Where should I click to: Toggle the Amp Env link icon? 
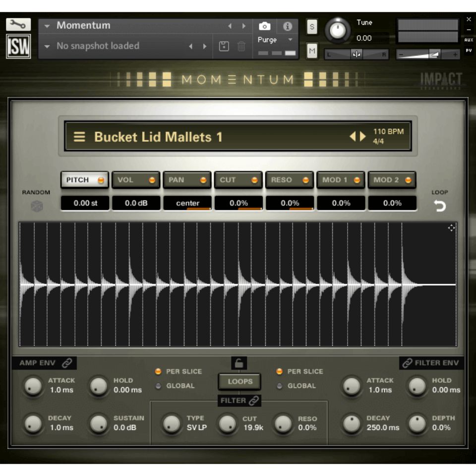[67, 363]
